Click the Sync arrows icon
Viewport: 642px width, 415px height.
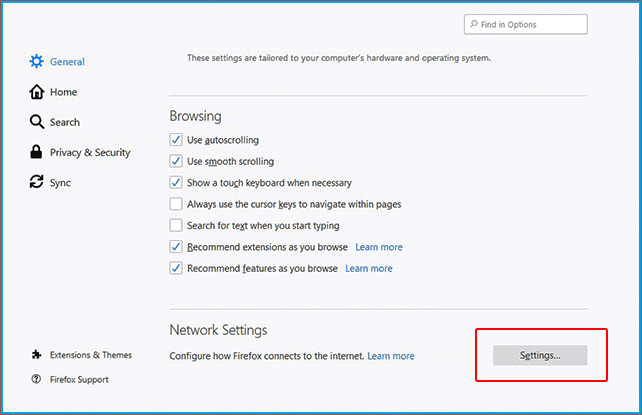click(37, 183)
